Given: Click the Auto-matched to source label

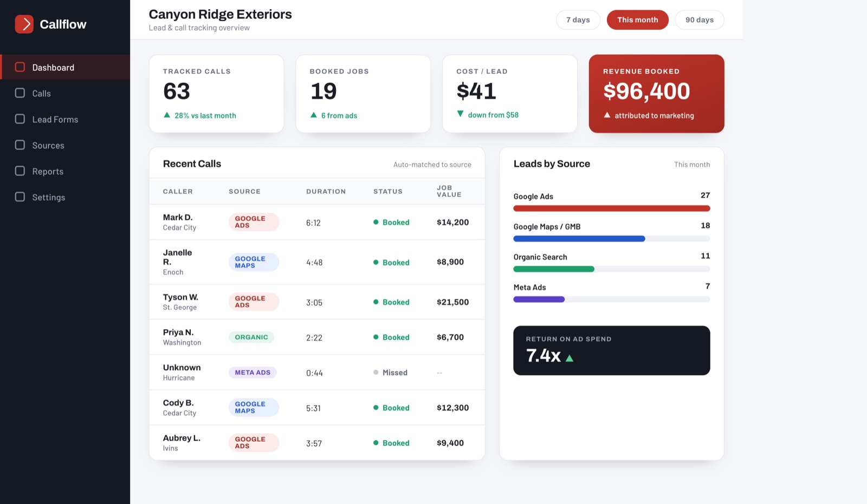Looking at the screenshot, I should tap(432, 165).
